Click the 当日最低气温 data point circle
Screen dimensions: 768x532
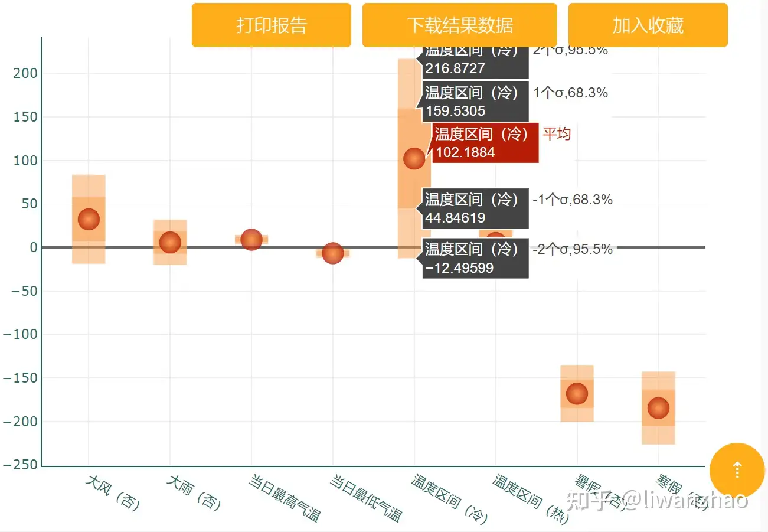(333, 253)
